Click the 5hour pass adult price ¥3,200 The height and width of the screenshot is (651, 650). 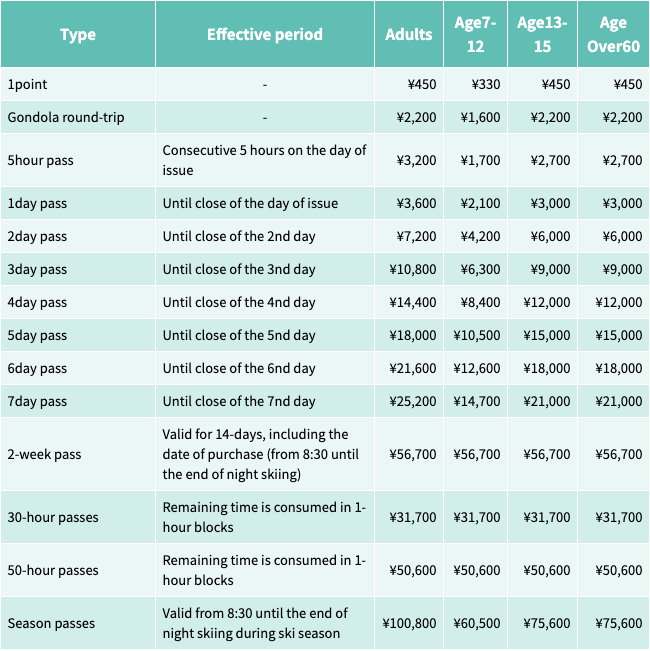[416, 160]
